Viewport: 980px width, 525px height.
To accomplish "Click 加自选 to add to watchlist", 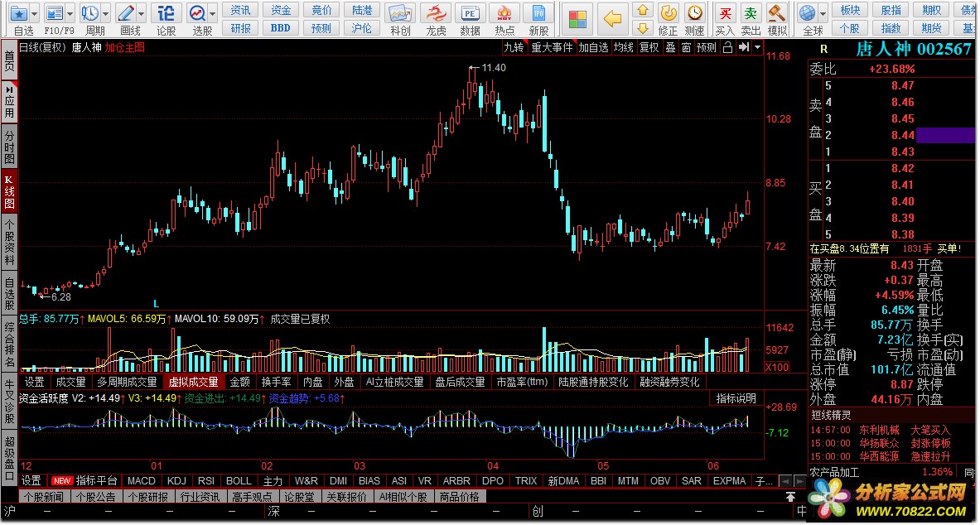I will [x=593, y=47].
